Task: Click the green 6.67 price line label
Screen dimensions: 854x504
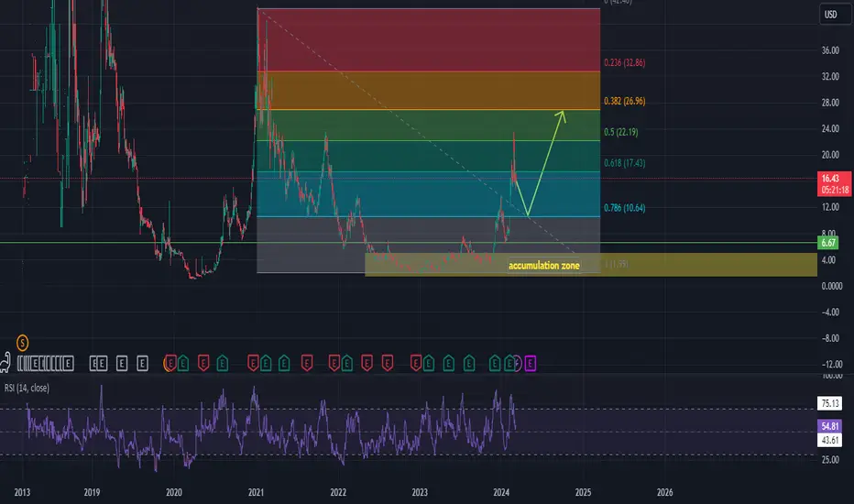Action: 828,243
